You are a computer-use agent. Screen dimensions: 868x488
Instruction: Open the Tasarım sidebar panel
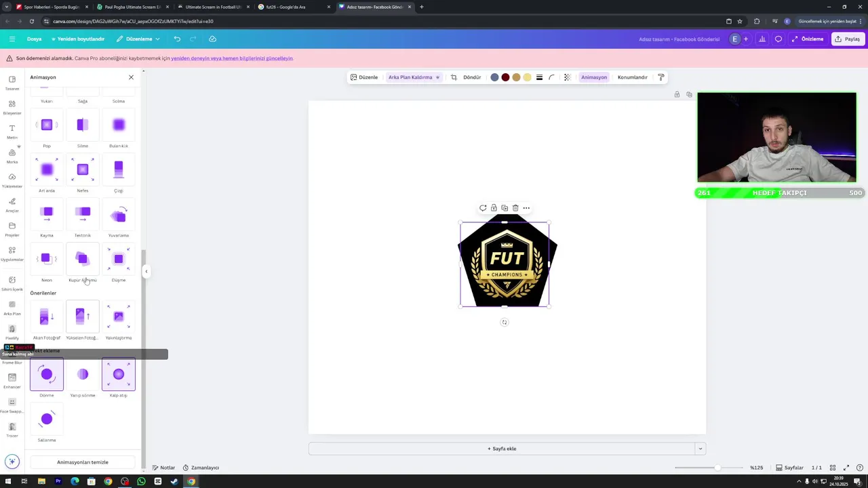pos(12,83)
